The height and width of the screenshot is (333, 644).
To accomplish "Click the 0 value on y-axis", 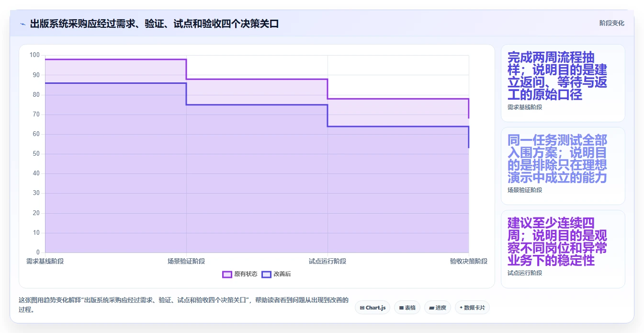I will point(38,253).
